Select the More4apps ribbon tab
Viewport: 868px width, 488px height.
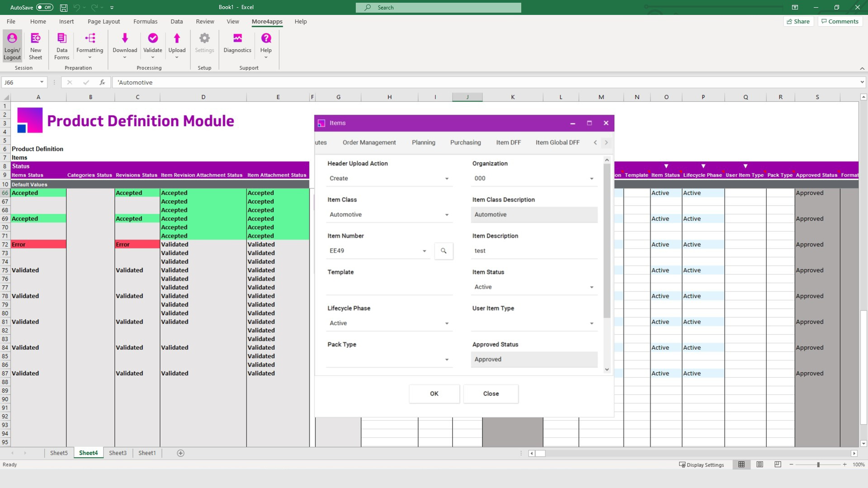tap(266, 21)
